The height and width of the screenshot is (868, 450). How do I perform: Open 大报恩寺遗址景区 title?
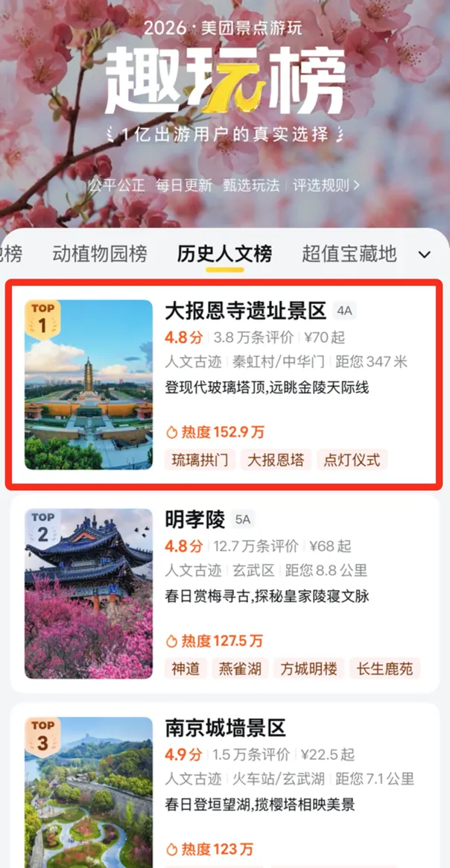point(246,311)
